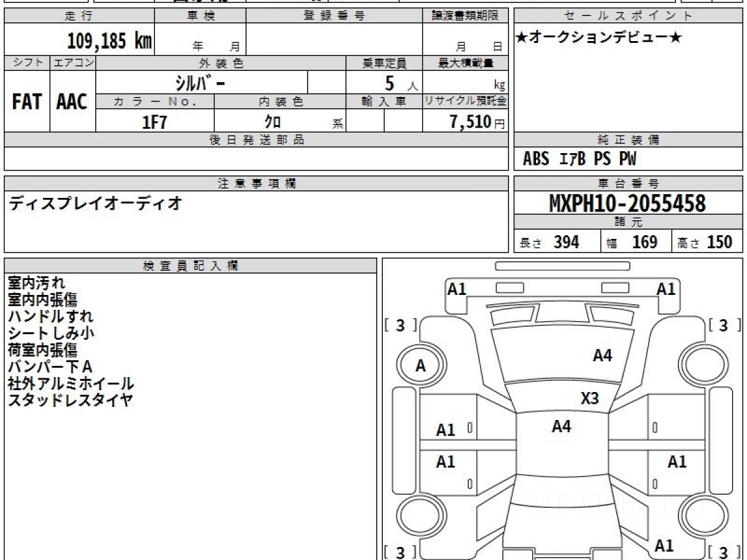Click the 注意事項欄 heading

point(256,184)
